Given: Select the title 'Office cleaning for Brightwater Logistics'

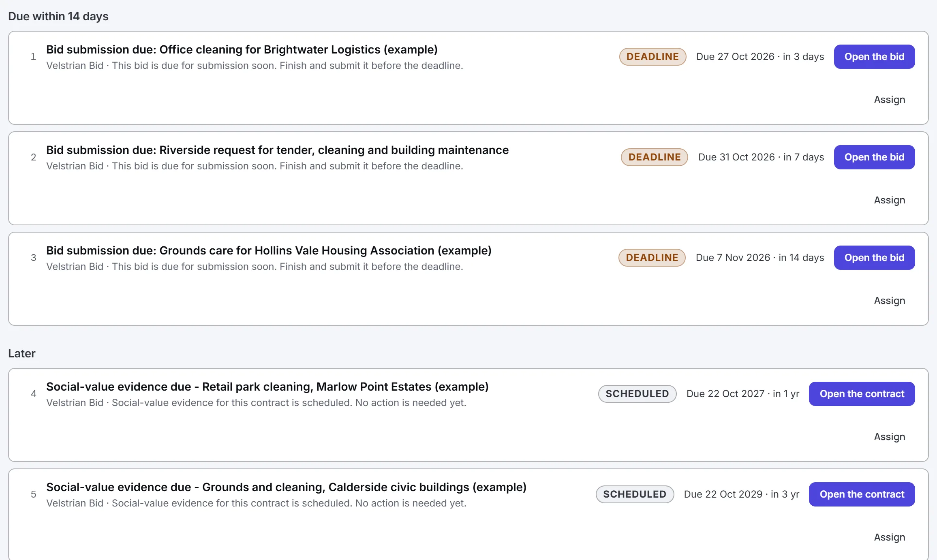Looking at the screenshot, I should pos(242,49).
